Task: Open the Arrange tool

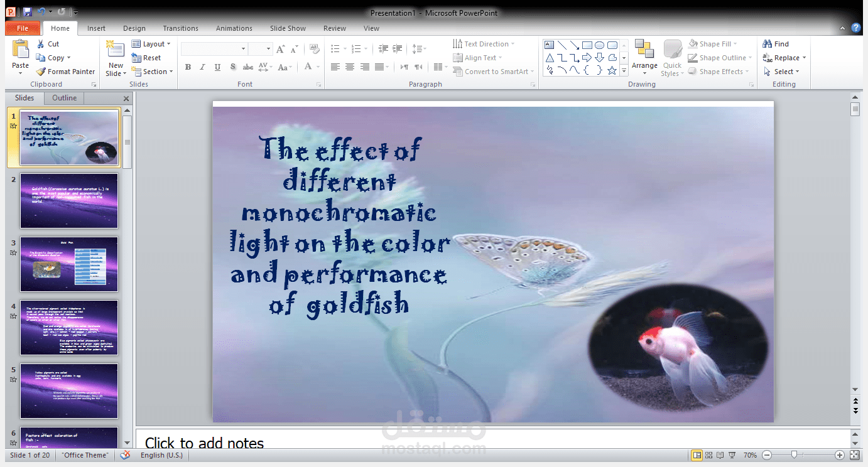Action: [644, 57]
